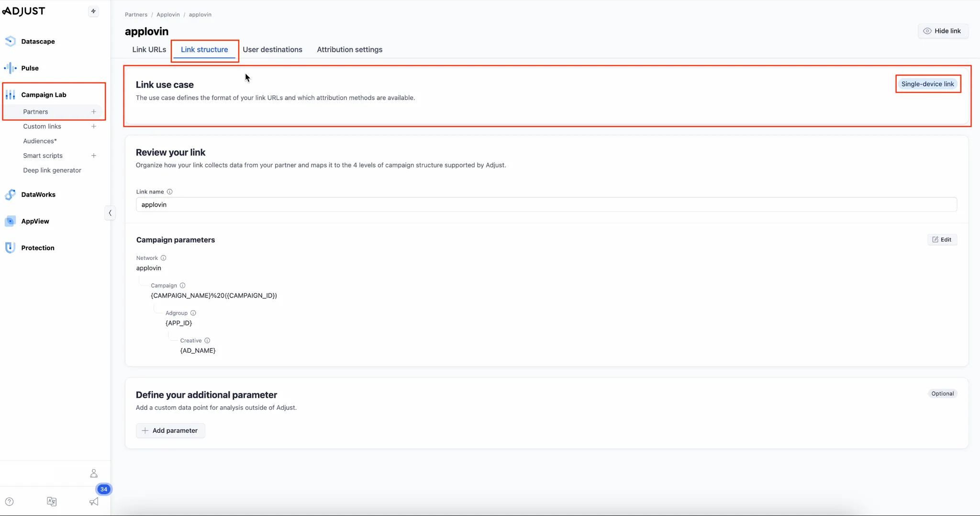This screenshot has width=980, height=516.
Task: Select the Campaign Lab icon
Action: pos(10,95)
